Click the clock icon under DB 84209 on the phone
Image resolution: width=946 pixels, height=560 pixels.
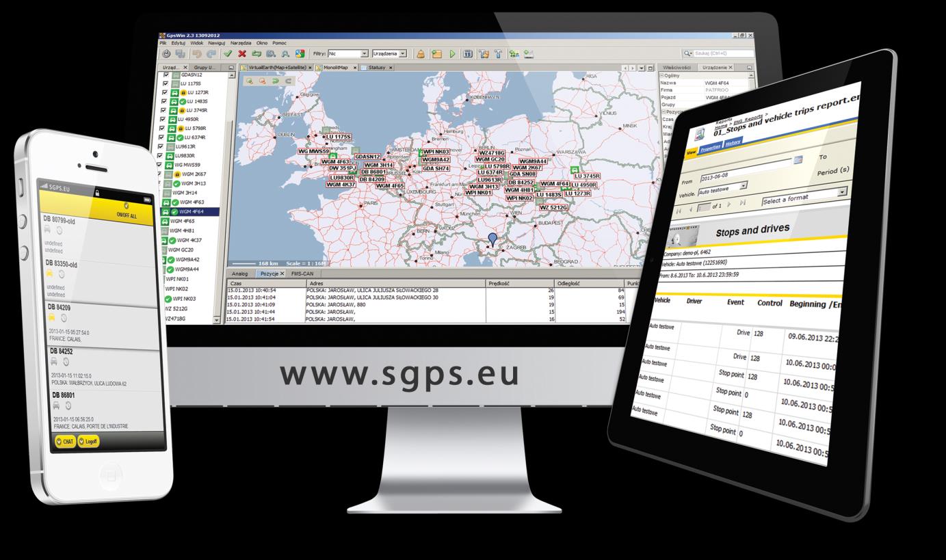click(64, 319)
